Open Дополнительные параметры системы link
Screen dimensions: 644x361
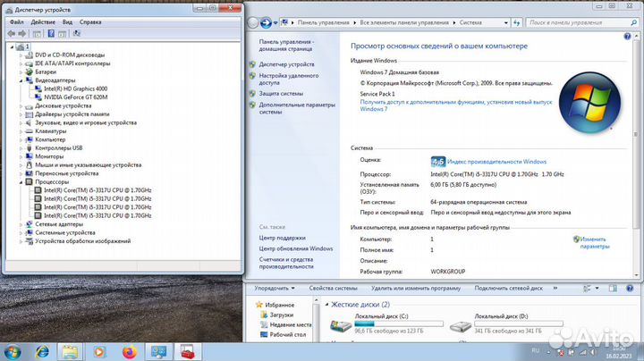(x=297, y=108)
